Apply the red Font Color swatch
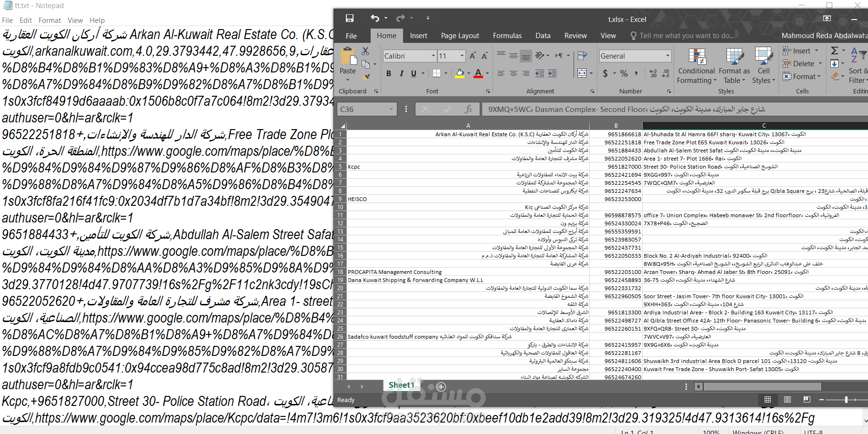 point(478,73)
